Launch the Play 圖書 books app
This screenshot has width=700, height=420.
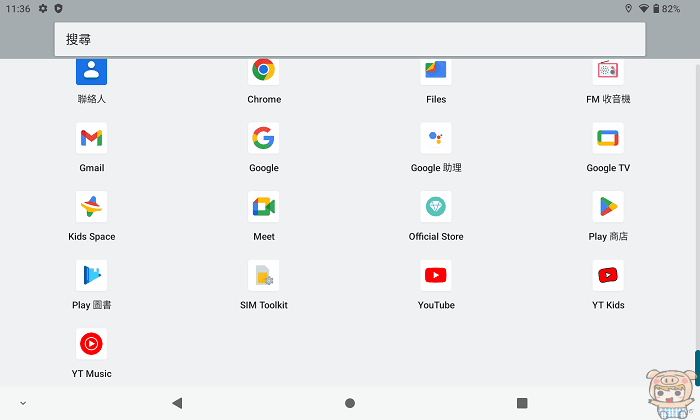[x=92, y=275]
